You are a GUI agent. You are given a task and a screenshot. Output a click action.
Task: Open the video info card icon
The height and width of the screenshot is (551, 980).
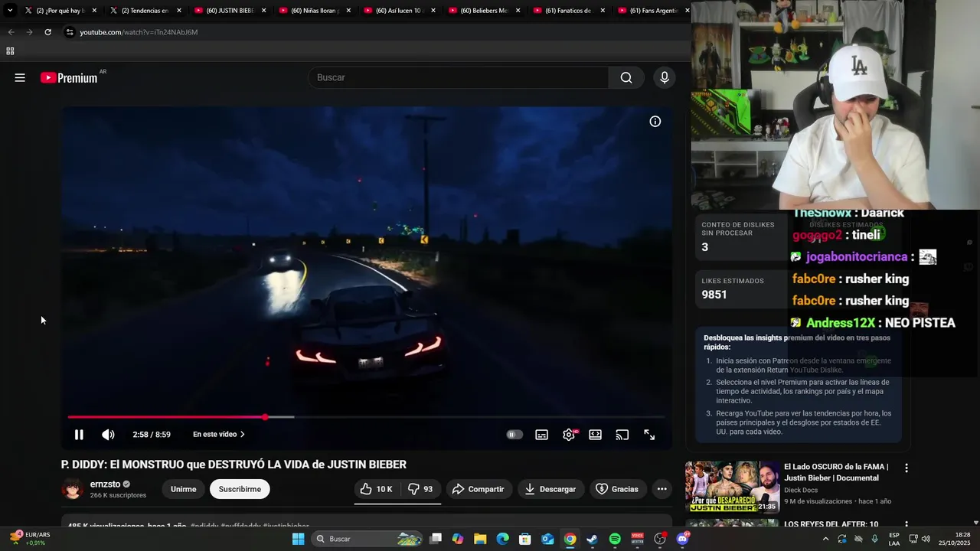[655, 122]
